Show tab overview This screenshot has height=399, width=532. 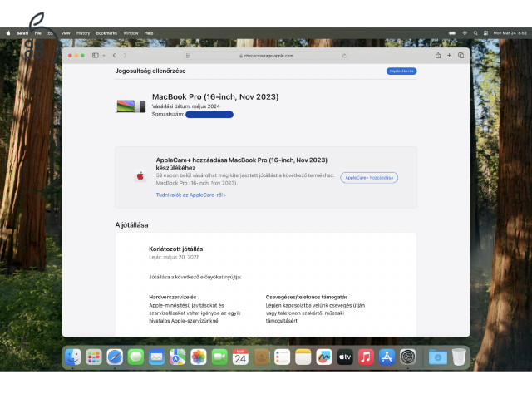pyautogui.click(x=461, y=56)
